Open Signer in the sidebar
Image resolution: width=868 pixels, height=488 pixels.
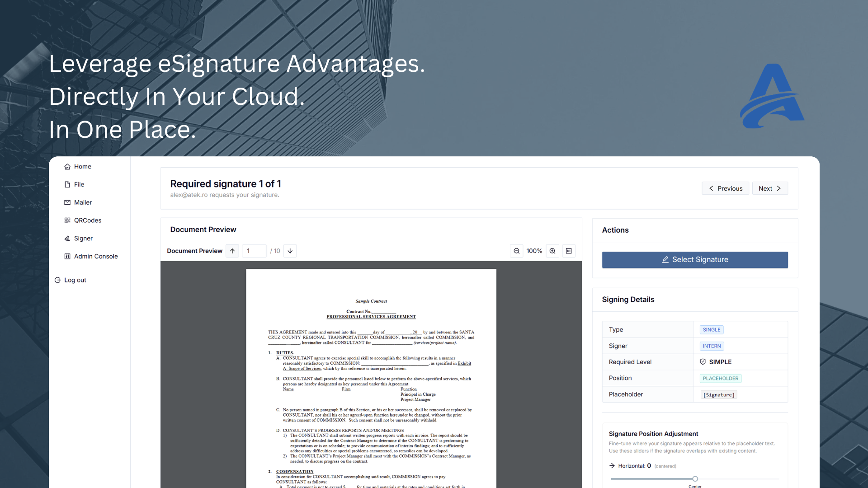click(x=83, y=238)
